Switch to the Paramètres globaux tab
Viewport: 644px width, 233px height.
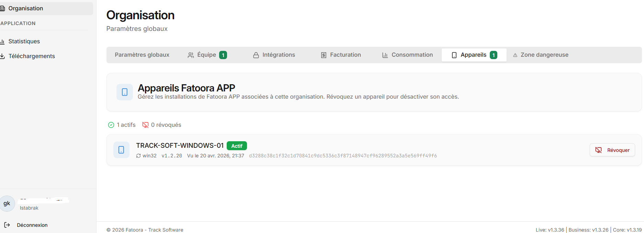[142, 55]
